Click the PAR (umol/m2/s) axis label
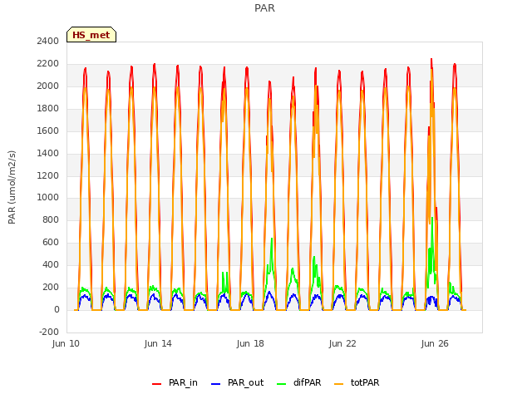 pos(12,187)
